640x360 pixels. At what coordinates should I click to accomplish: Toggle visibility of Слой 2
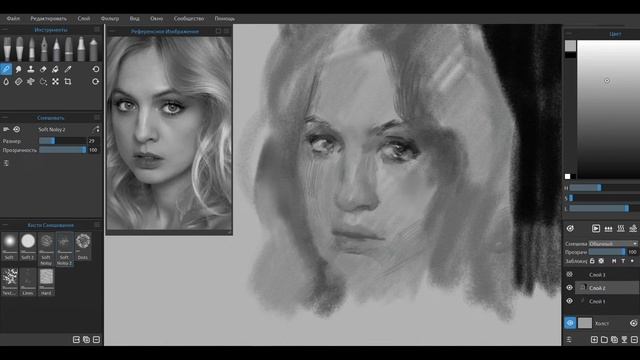569,288
